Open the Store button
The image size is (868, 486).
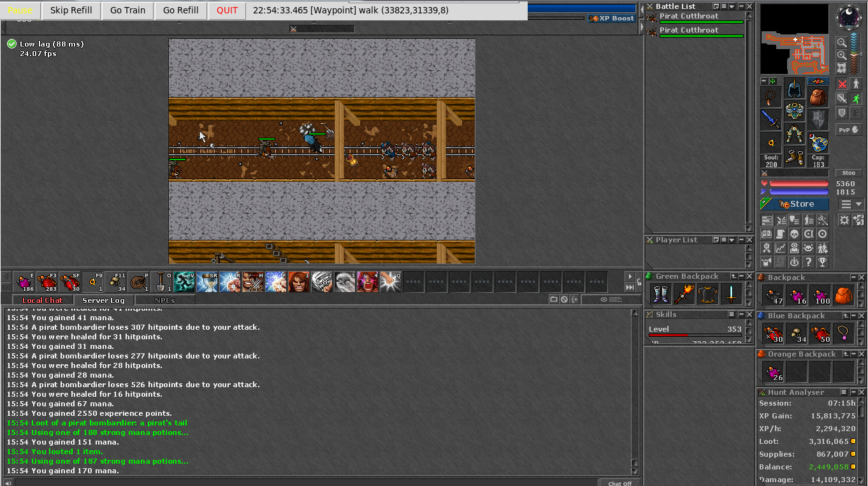(795, 204)
